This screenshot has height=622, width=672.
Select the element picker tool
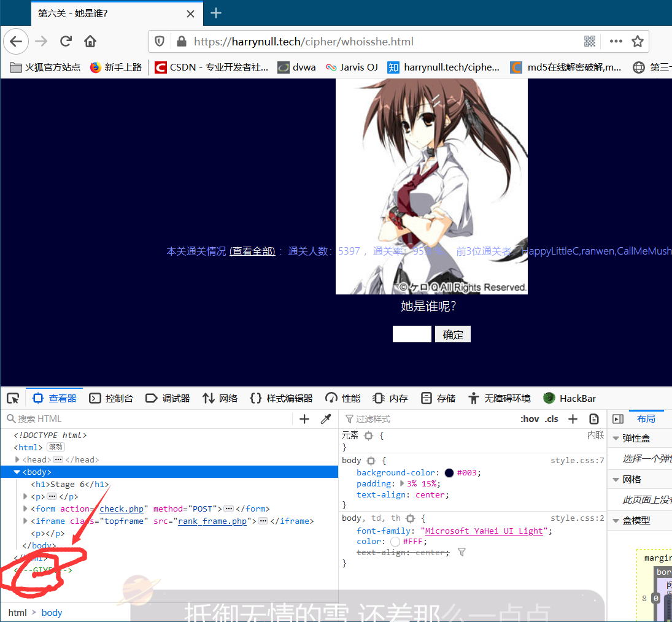pos(12,398)
